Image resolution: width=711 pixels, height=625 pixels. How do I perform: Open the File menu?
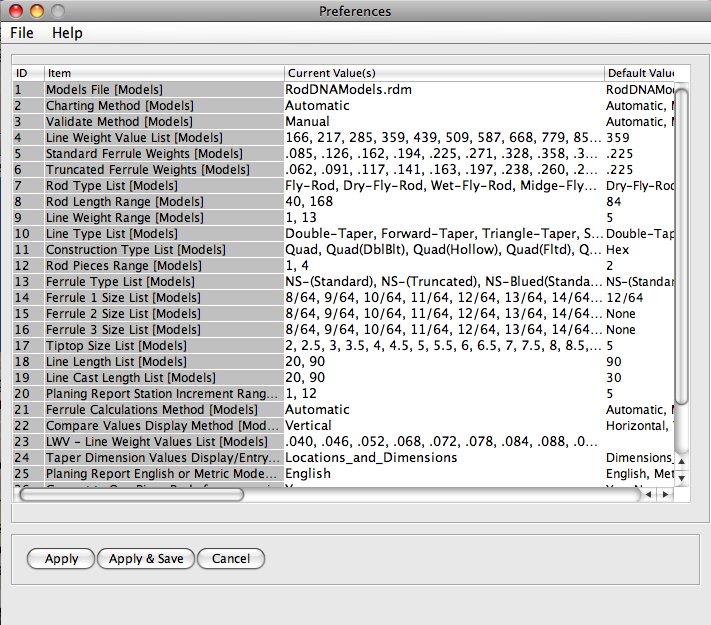22,33
